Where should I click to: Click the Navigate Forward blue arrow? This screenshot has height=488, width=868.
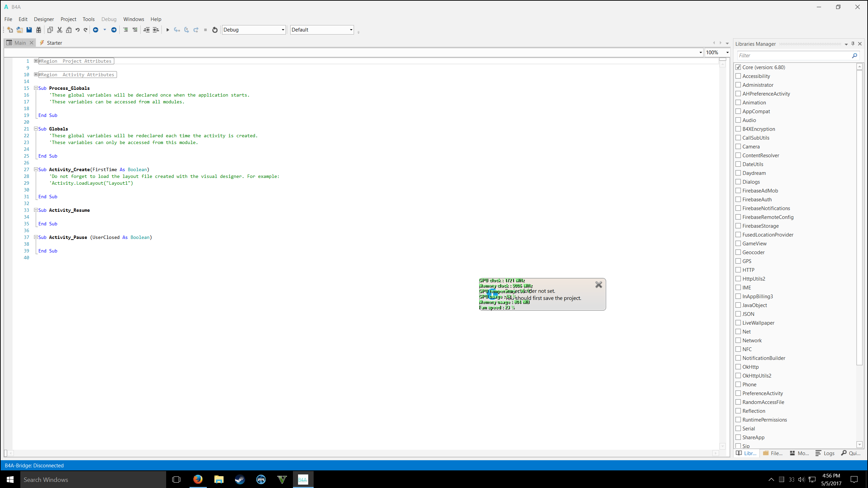click(x=114, y=30)
